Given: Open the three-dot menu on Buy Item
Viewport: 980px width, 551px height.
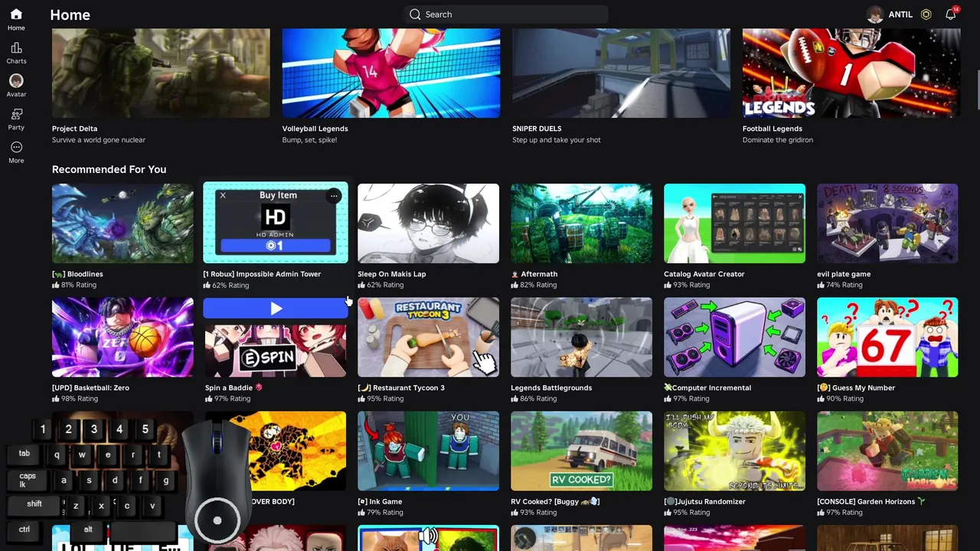Looking at the screenshot, I should pos(334,197).
